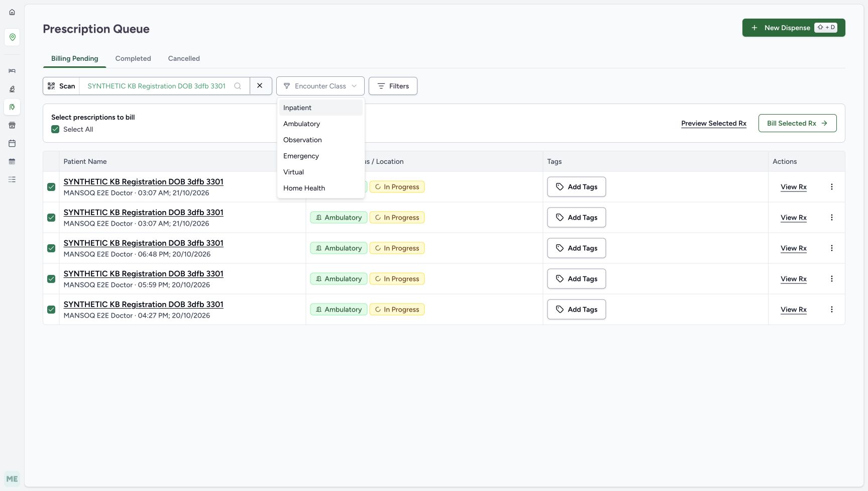
Task: Click into the patient search field
Action: pyautogui.click(x=157, y=86)
